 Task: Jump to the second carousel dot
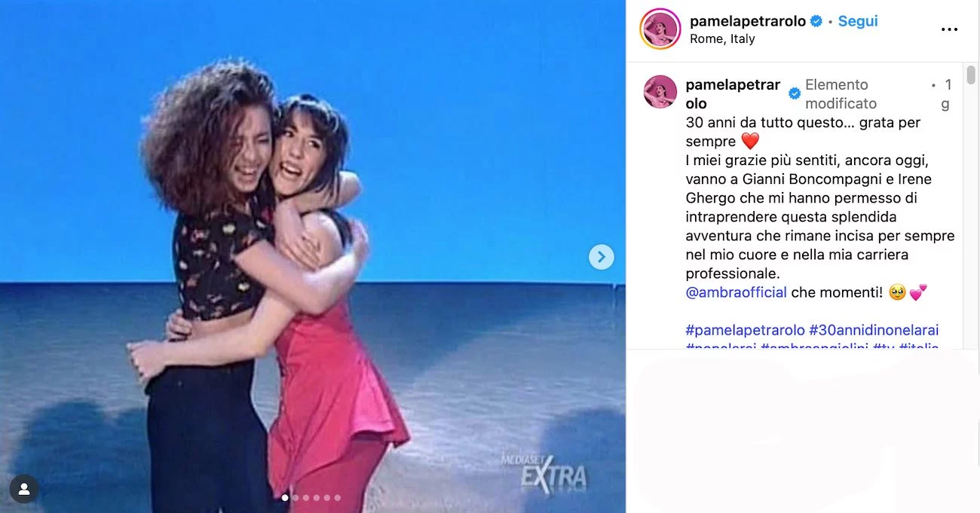296,497
